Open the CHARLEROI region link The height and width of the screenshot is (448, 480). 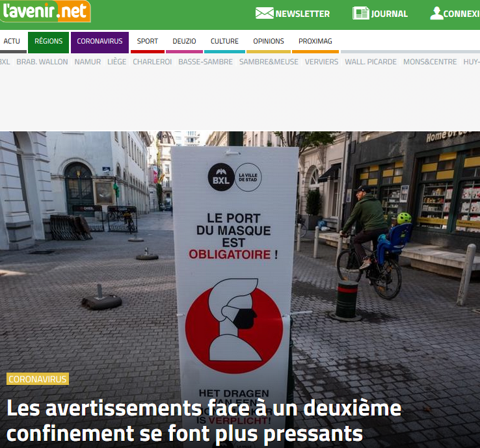[152, 62]
